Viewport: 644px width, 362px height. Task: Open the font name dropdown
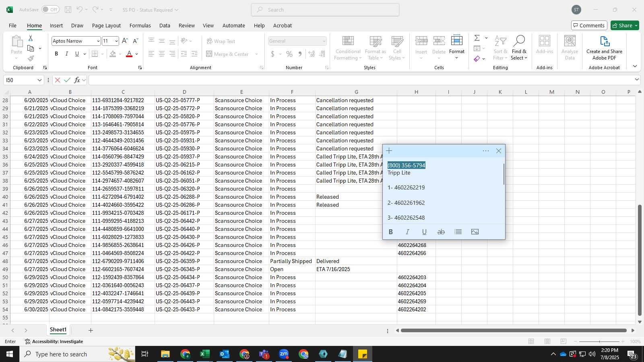coord(98,41)
